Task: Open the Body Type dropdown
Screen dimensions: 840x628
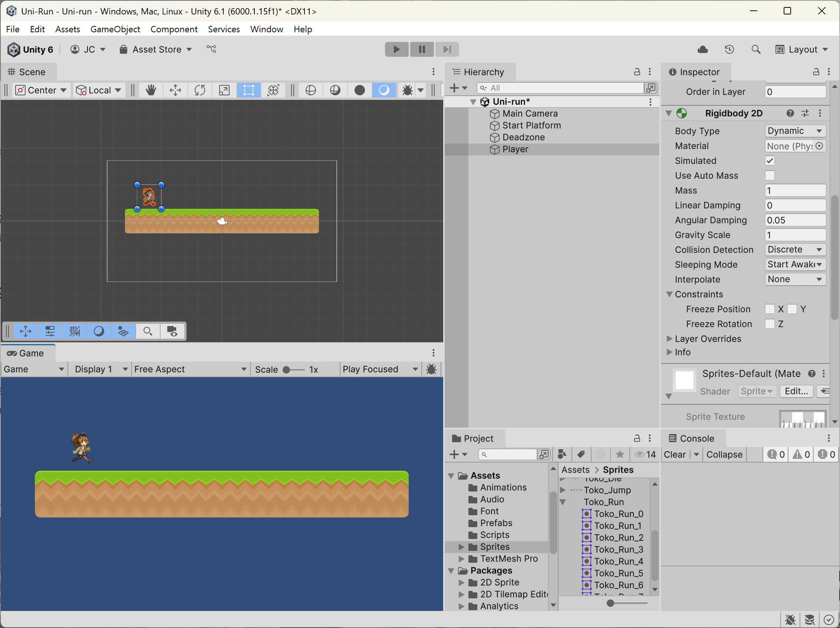Action: pyautogui.click(x=794, y=131)
